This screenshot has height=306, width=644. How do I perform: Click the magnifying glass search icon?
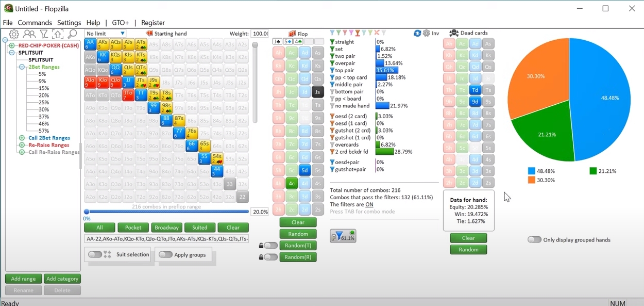pos(73,34)
